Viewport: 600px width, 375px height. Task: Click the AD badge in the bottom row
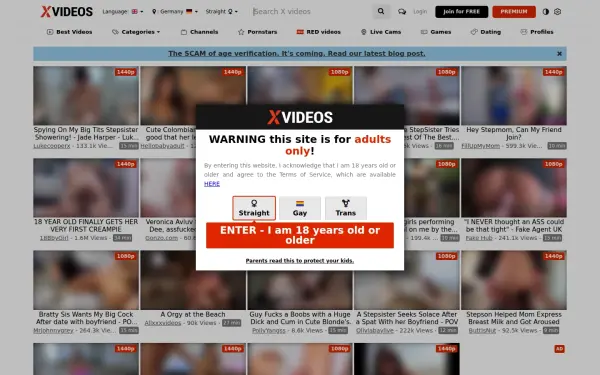(559, 349)
